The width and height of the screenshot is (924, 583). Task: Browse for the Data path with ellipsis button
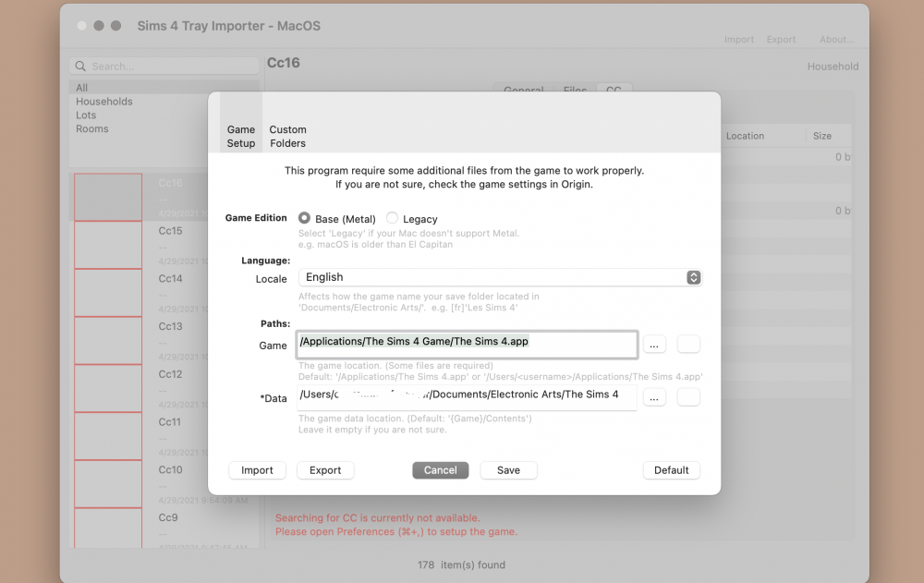[654, 397]
